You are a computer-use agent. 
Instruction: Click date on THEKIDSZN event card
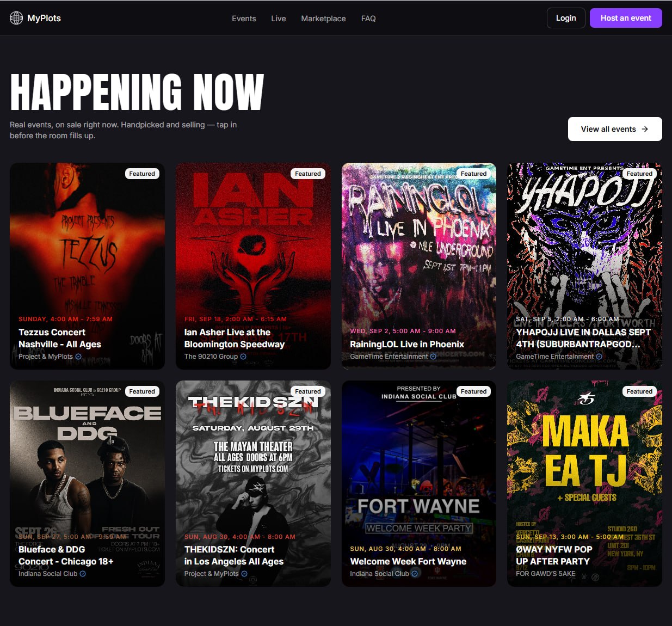(x=240, y=537)
